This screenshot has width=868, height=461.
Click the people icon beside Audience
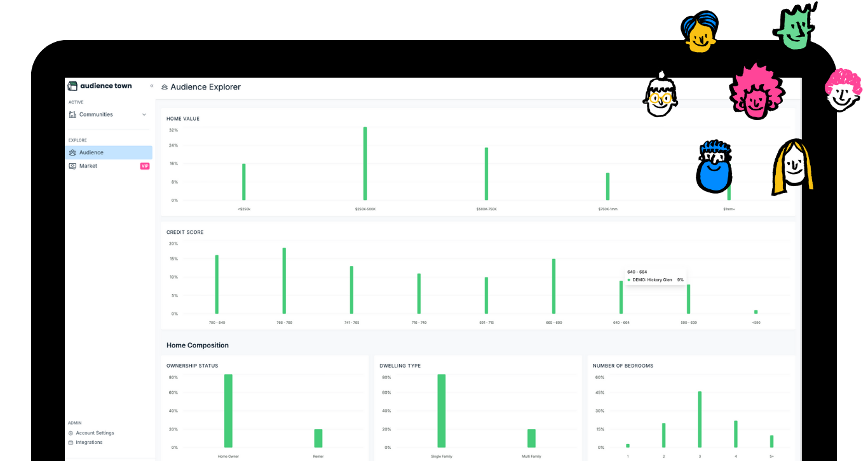(x=72, y=152)
